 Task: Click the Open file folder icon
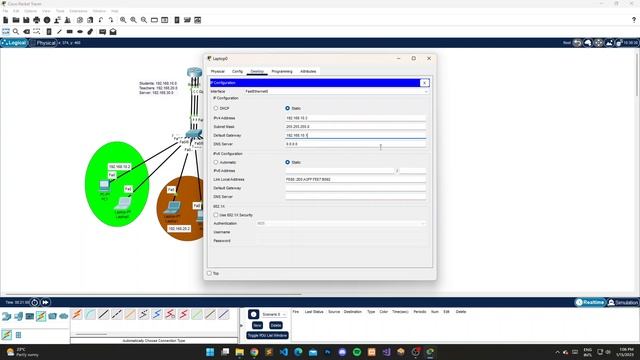16,20
